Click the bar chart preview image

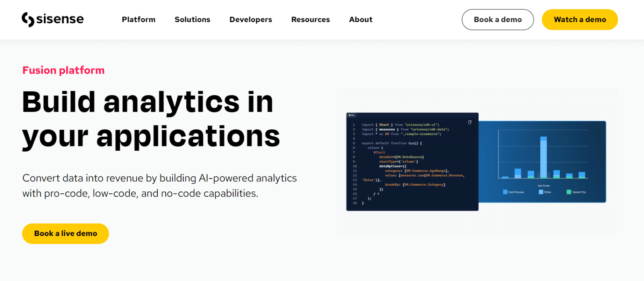pyautogui.click(x=542, y=162)
